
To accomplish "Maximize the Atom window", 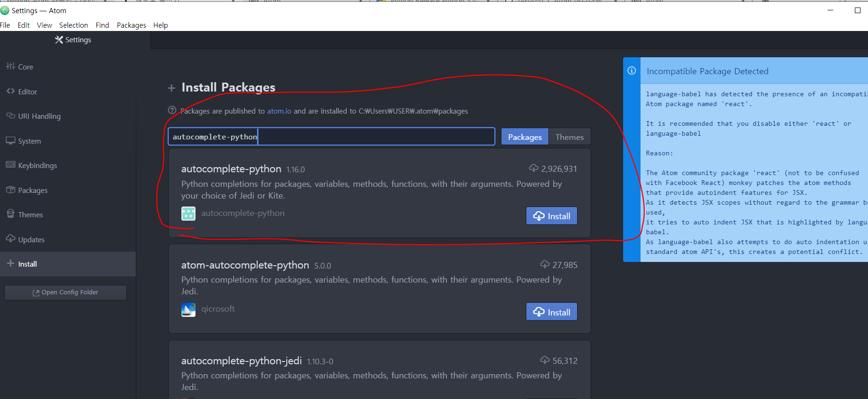I will 858,10.
